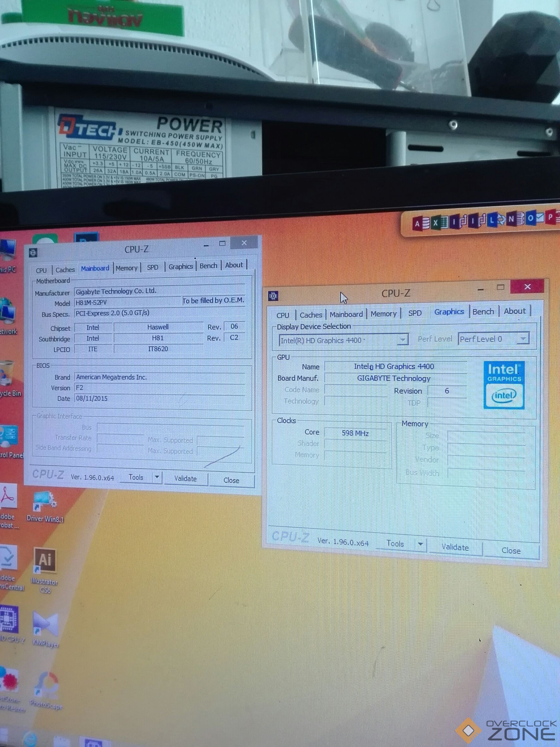Select the Recycle Bin desktop icon

click(9, 378)
